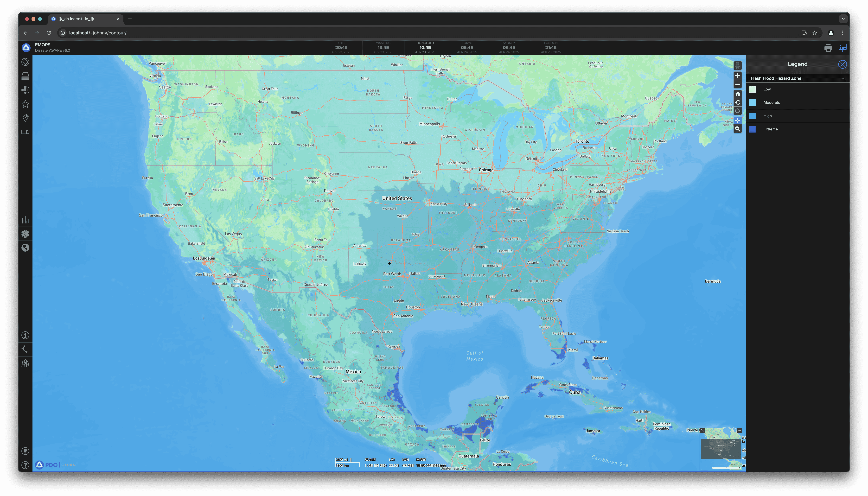Image resolution: width=868 pixels, height=496 pixels.
Task: Select the magnifier zoom-to-area tool
Action: tap(738, 129)
